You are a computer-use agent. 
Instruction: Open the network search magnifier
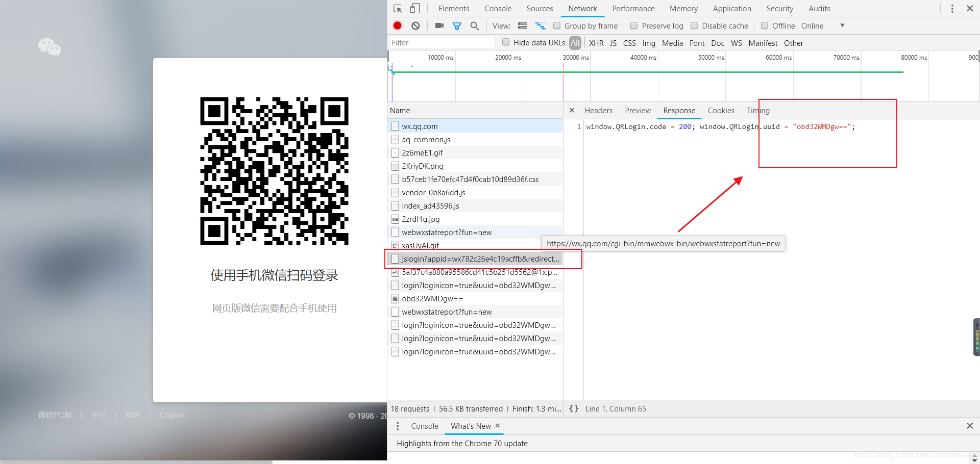[x=475, y=25]
